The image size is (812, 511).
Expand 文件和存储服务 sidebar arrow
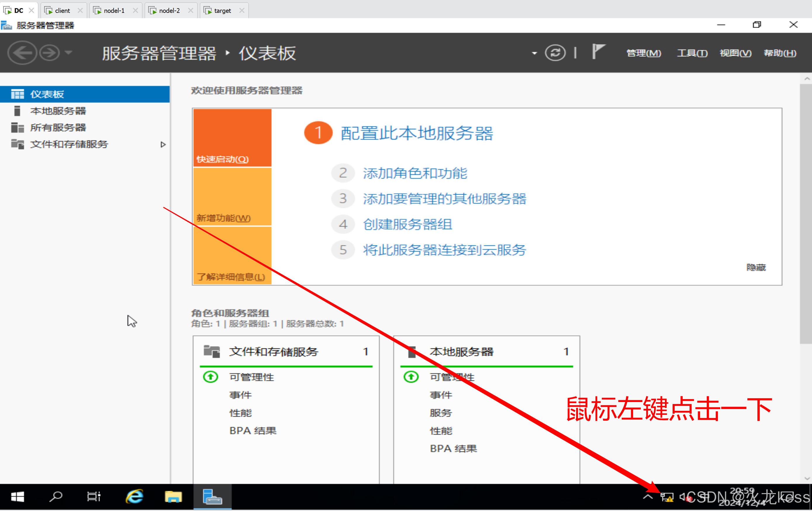pos(163,145)
